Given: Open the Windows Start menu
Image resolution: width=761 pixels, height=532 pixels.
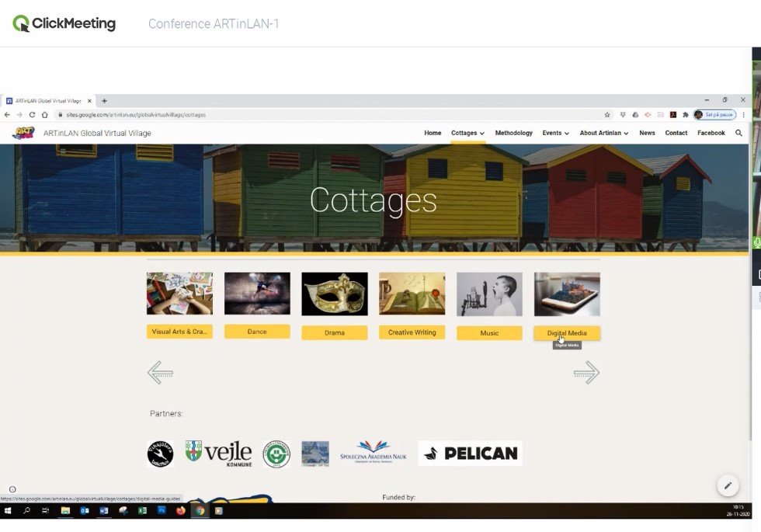Looking at the screenshot, I should point(8,511).
